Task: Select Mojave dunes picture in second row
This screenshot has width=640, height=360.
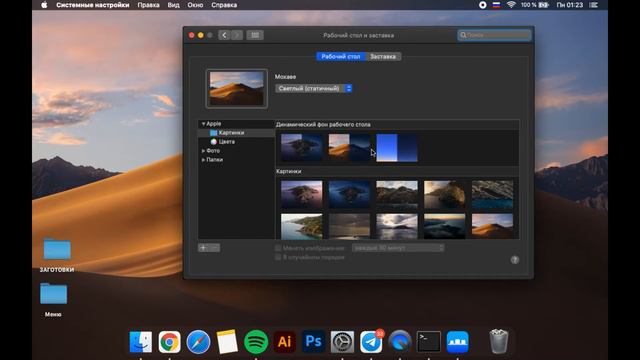Action: point(492,226)
